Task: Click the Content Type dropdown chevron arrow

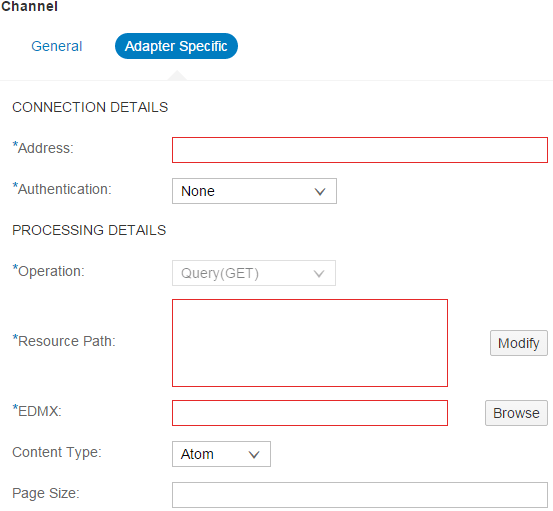Action: coord(254,455)
